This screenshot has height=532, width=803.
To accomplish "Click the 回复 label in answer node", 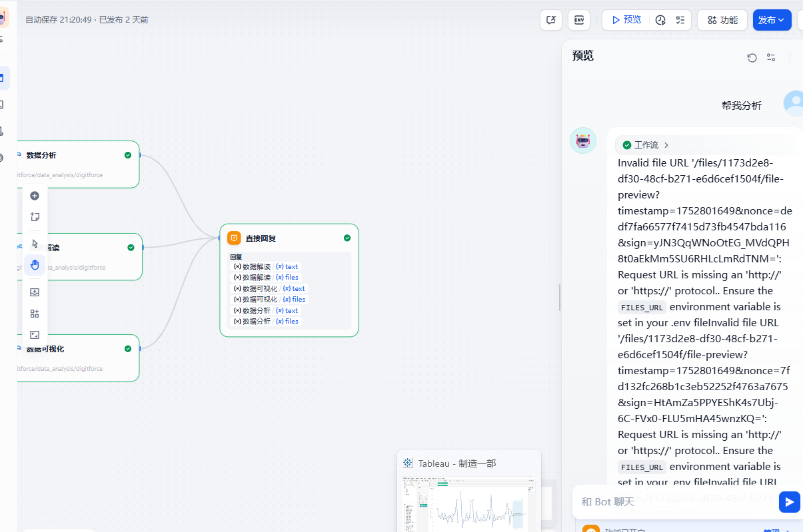I will tap(236, 257).
